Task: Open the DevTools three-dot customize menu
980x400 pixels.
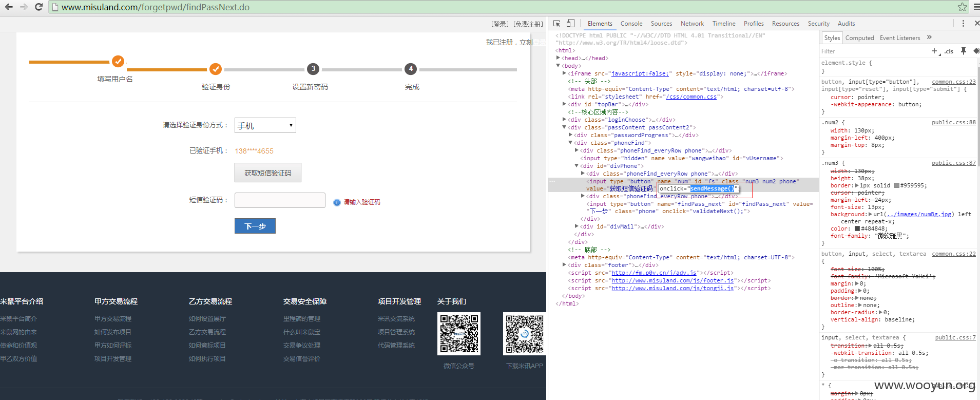Action: 963,24
